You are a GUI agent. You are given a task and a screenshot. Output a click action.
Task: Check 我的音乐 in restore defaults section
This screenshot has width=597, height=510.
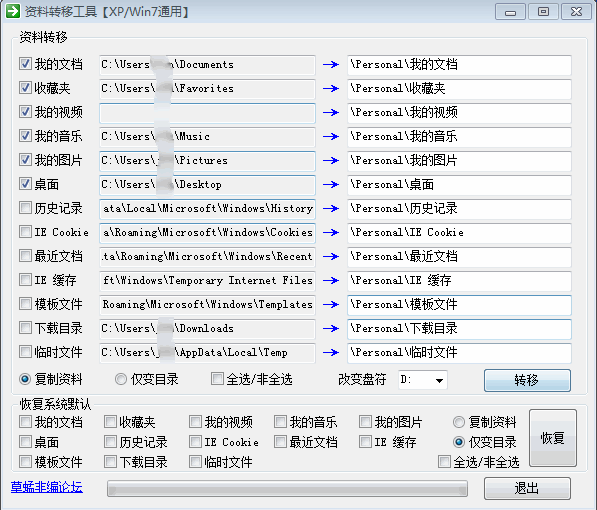280,422
